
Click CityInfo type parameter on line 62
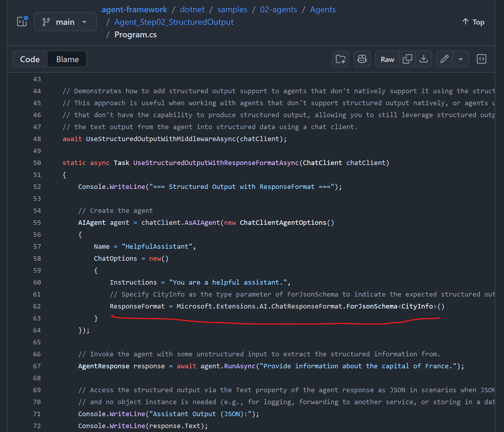[417, 306]
